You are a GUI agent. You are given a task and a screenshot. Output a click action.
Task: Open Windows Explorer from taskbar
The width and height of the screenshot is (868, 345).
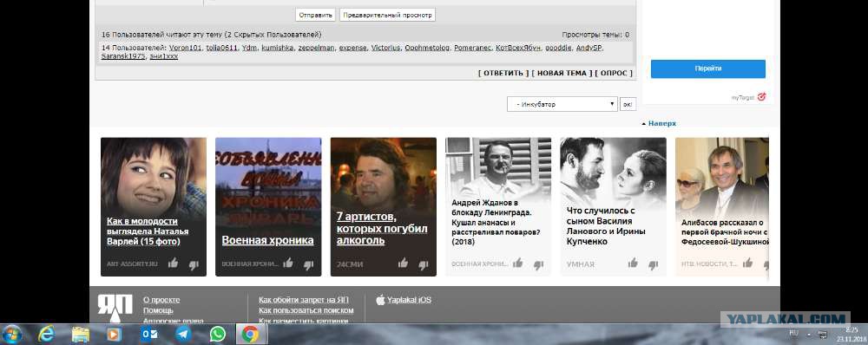(x=80, y=334)
